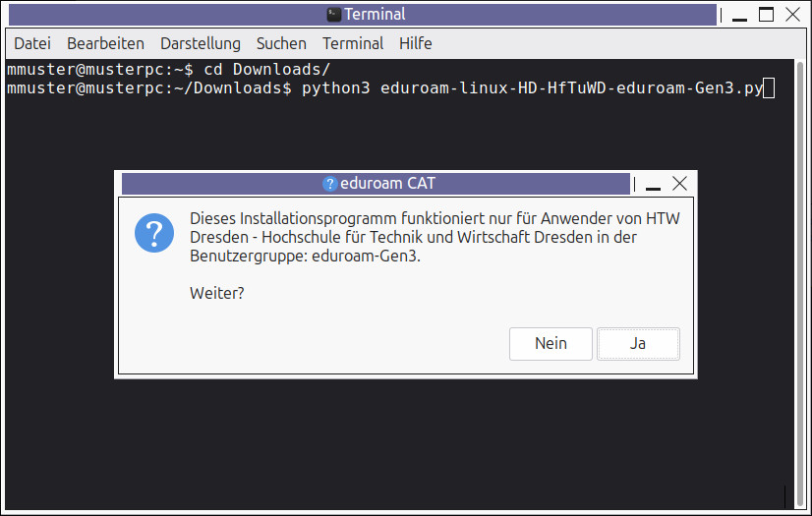
Task: Click the Terminal title bar app icon
Action: (334, 15)
